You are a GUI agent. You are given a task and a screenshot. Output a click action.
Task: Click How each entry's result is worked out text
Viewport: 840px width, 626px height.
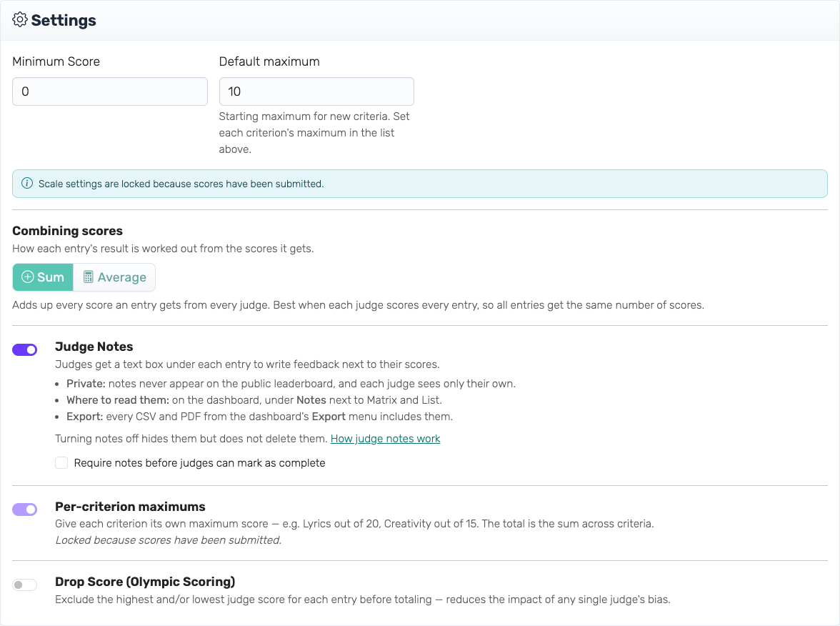tap(163, 249)
